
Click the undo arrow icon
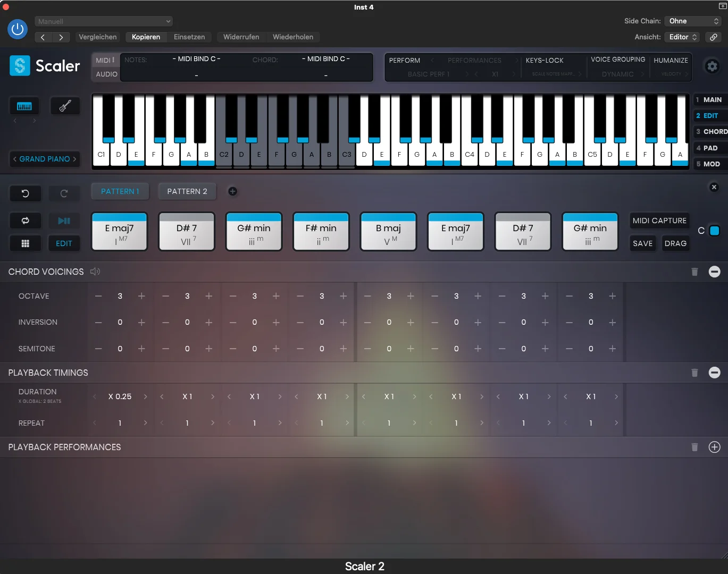25,193
